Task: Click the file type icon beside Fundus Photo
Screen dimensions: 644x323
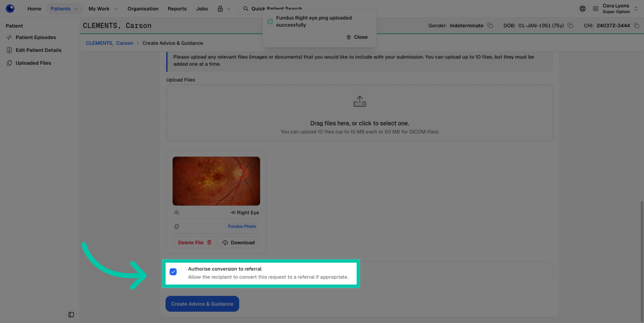Action: click(177, 226)
